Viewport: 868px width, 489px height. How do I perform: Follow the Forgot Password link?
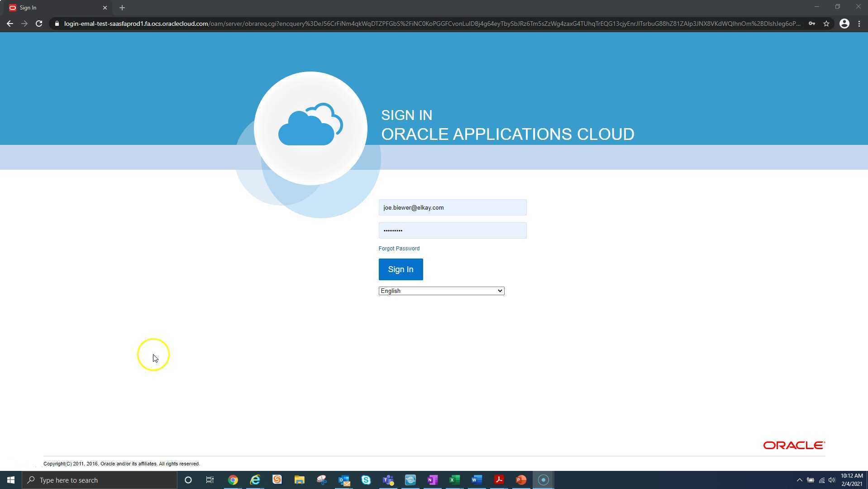[399, 249]
